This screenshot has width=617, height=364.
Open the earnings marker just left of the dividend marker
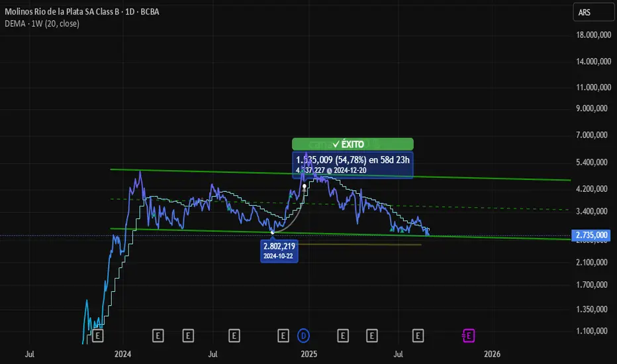coord(283,336)
